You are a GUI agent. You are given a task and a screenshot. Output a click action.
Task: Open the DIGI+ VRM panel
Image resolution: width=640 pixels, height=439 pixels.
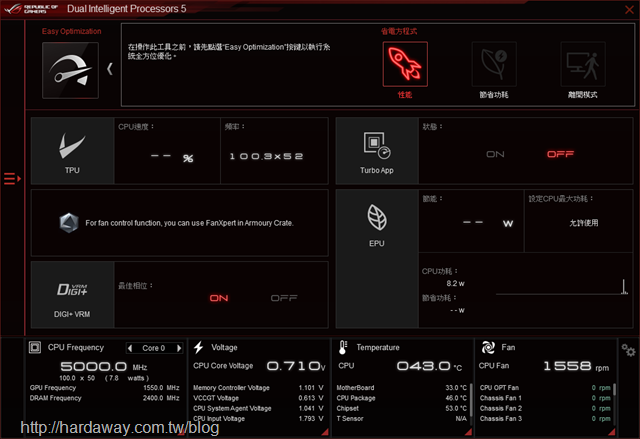pos(72,295)
